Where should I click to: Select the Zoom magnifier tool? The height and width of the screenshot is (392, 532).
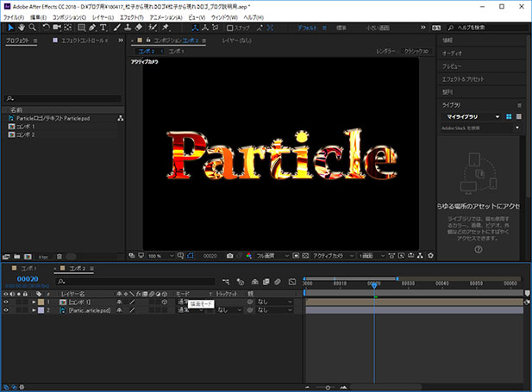33,28
